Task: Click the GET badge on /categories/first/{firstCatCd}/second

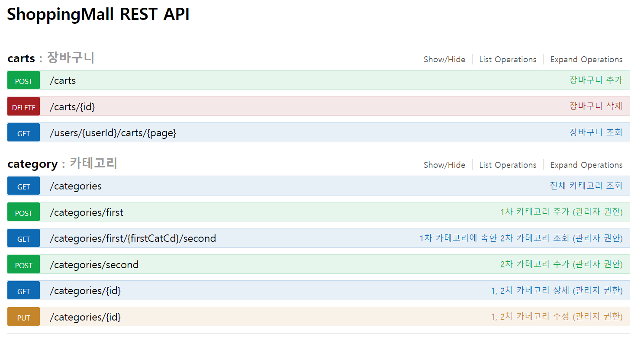Action: [x=23, y=238]
